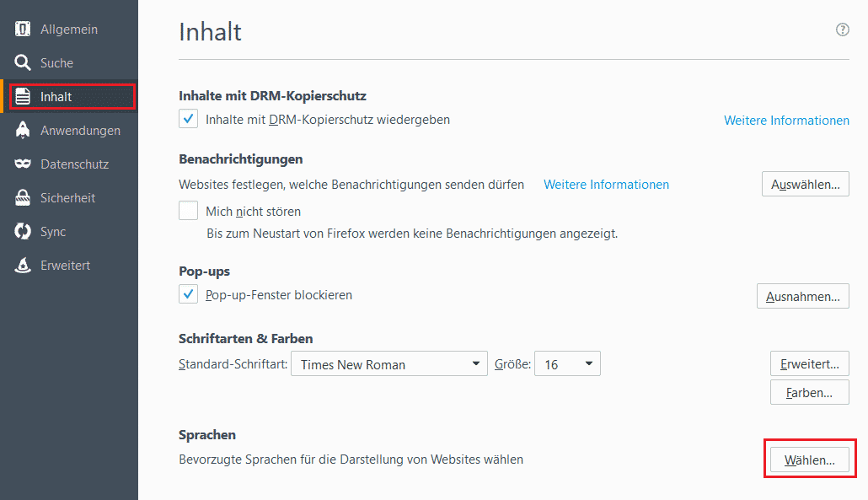Screen dimensions: 868x500
Task: Change the font size via Größe dropdown
Action: click(567, 363)
